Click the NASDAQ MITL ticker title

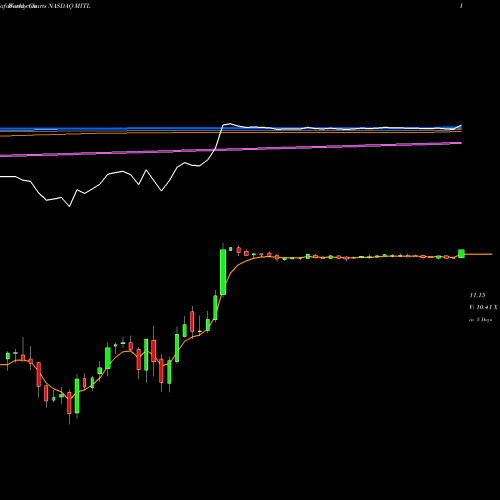tap(69, 6)
